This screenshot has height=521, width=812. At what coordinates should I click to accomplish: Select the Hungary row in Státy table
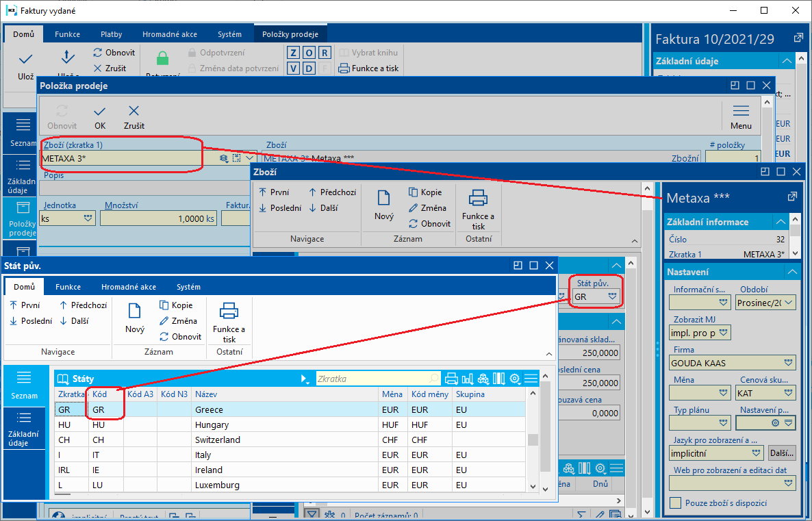290,424
